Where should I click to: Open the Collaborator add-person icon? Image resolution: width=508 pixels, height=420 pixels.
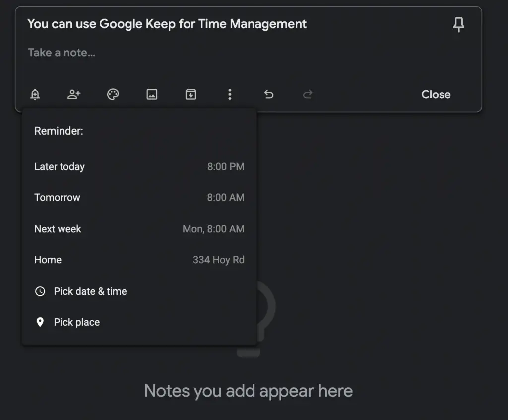pos(74,94)
